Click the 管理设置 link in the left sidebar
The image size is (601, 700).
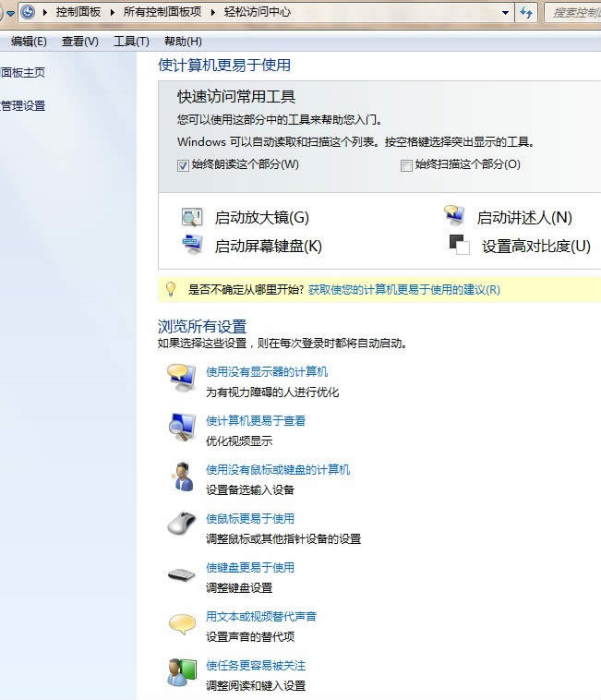point(23,106)
